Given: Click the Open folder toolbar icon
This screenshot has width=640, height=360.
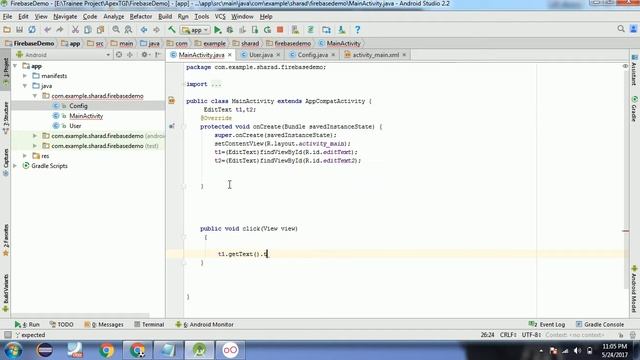Looking at the screenshot, I should (x=7, y=29).
